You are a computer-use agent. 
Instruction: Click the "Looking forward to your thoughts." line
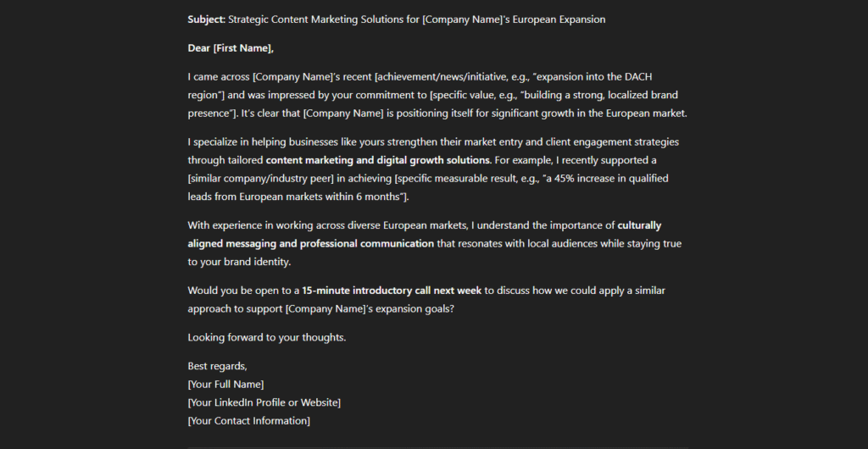point(267,337)
